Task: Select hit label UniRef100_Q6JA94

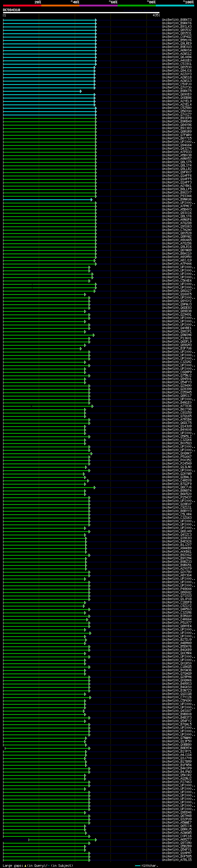Action: click(x=176, y=57)
